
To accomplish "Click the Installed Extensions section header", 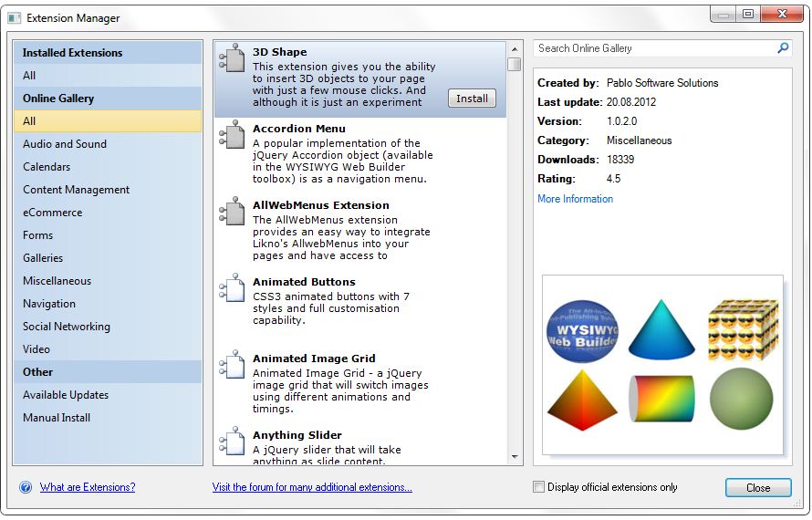I will pos(108,53).
